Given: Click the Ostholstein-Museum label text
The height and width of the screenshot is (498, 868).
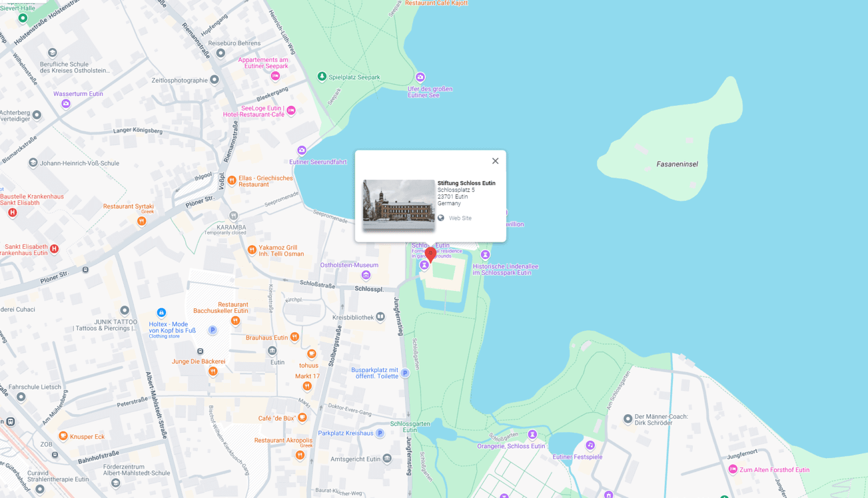Looking at the screenshot, I should click(350, 265).
